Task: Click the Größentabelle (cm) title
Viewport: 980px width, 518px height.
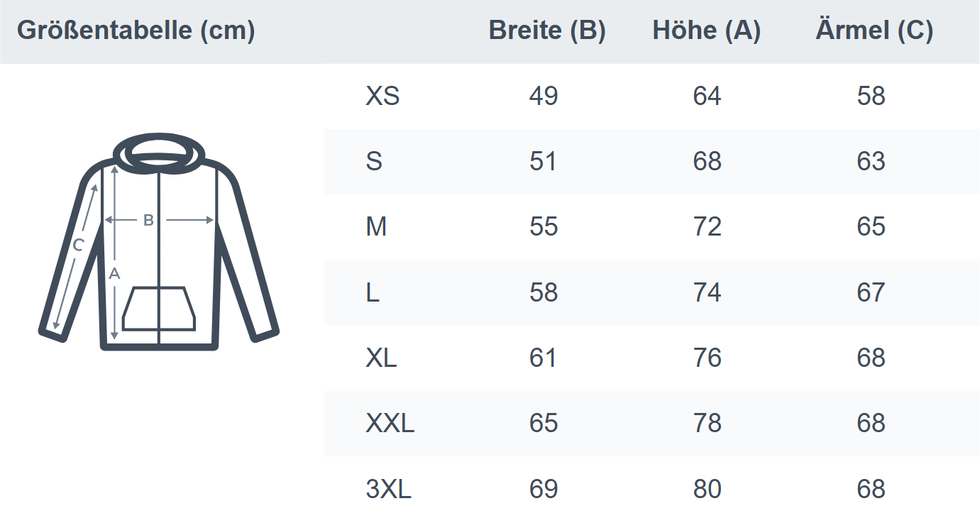Action: point(136,31)
